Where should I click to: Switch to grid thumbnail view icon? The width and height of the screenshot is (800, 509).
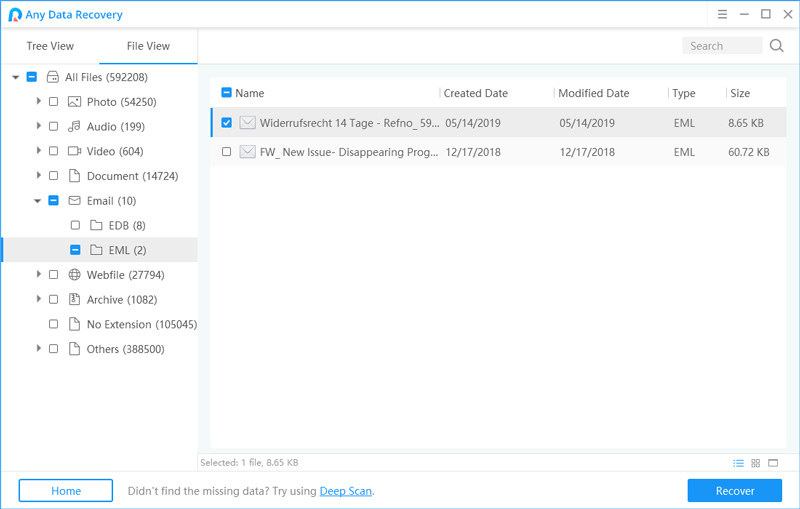pyautogui.click(x=756, y=463)
